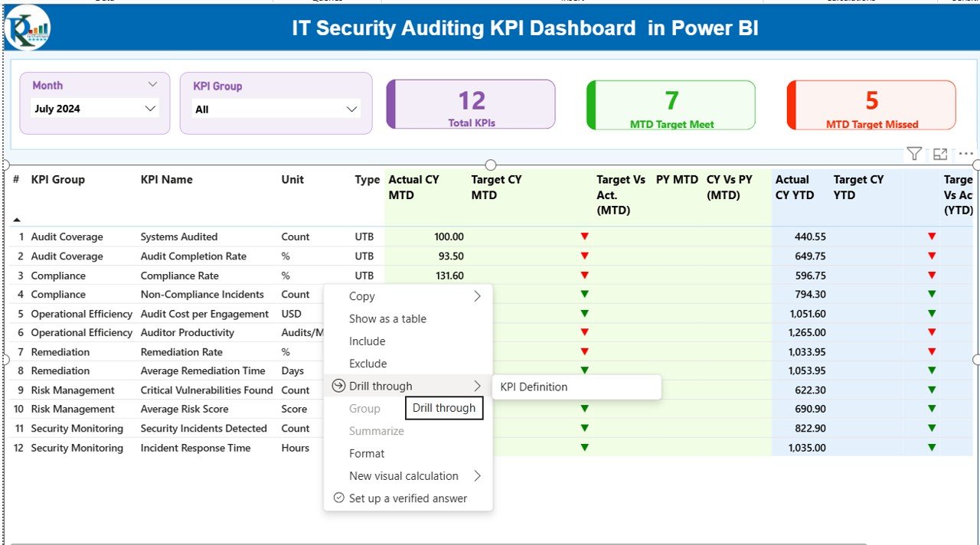Click the MTD Target Missed card

point(871,105)
